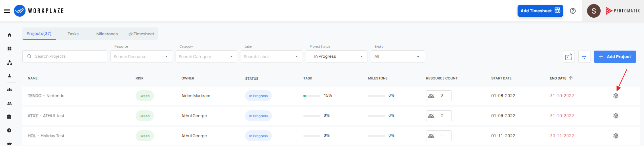The height and width of the screenshot is (146, 644).
Task: Click the export share icon button
Action: coord(569,57)
